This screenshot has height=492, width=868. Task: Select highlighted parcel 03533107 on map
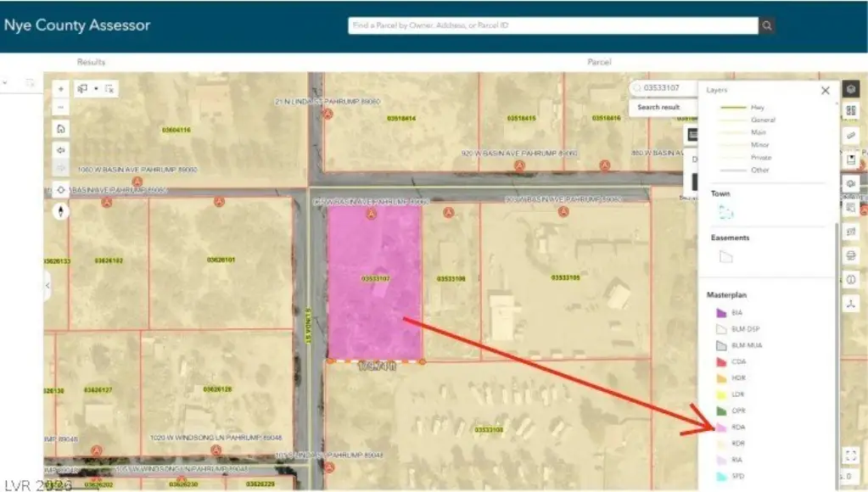coord(375,282)
